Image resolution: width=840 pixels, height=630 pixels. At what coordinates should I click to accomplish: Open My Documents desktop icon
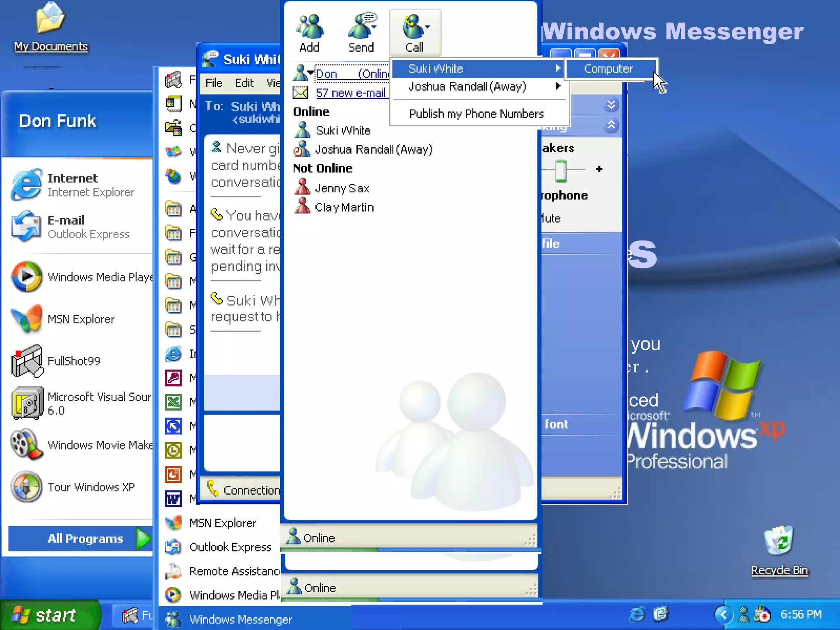click(51, 27)
